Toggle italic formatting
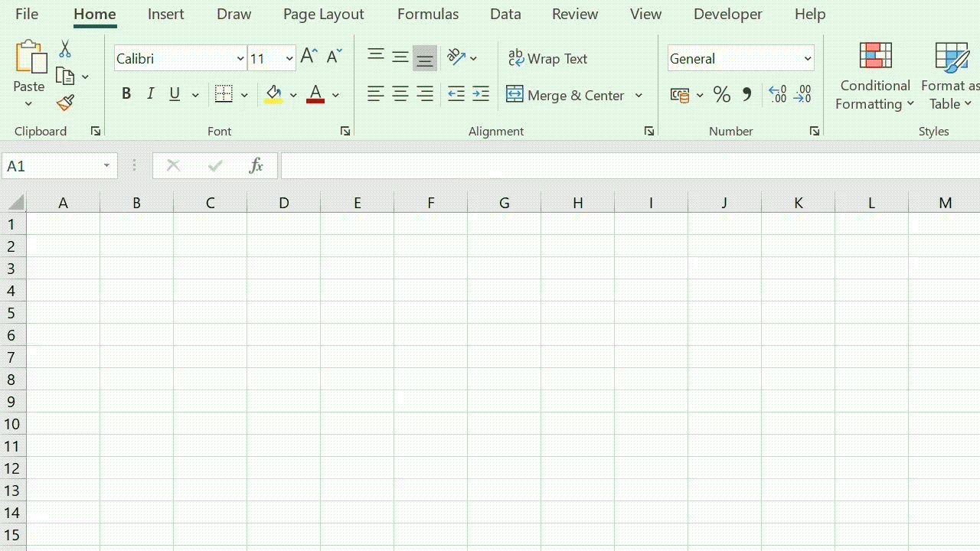 tap(150, 93)
